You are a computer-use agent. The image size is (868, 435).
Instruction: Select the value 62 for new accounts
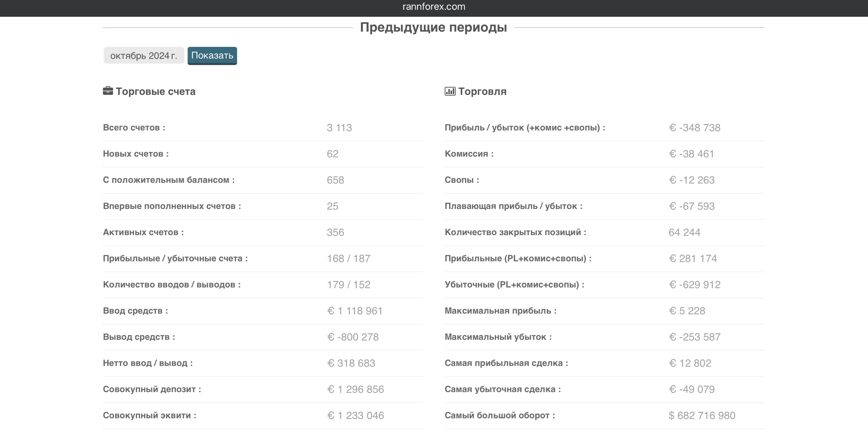(x=332, y=154)
